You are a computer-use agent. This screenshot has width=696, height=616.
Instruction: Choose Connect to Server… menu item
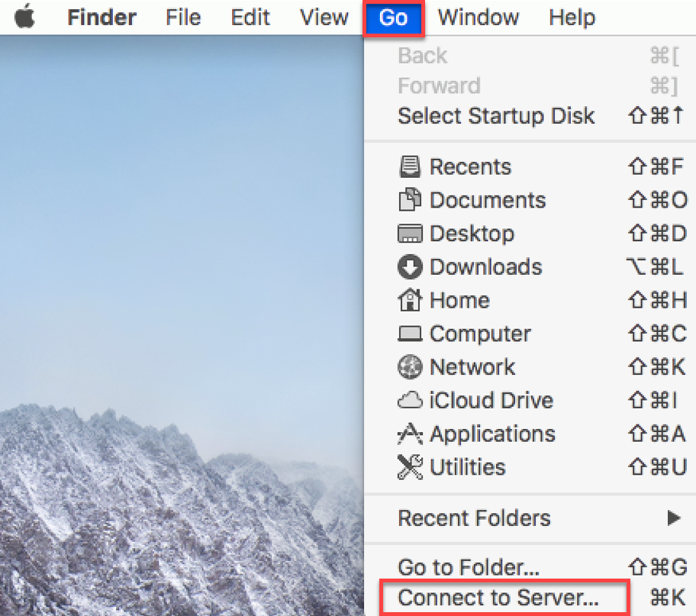click(498, 598)
